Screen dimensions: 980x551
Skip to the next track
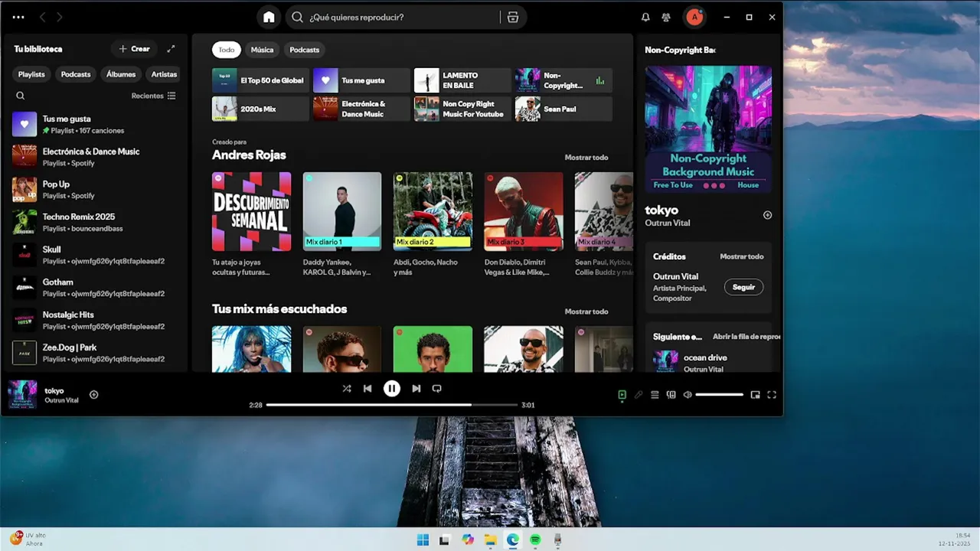[x=416, y=389]
